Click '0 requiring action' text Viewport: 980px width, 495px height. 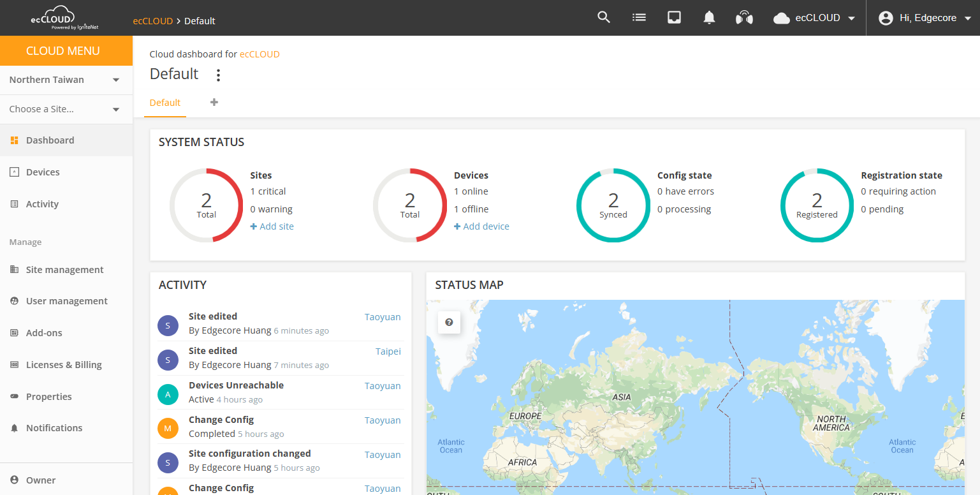[898, 191]
